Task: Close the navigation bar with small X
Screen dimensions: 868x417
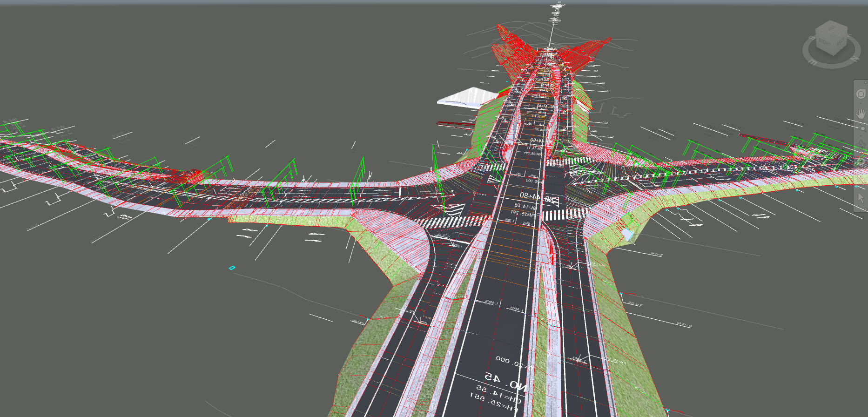Action: tap(866, 82)
